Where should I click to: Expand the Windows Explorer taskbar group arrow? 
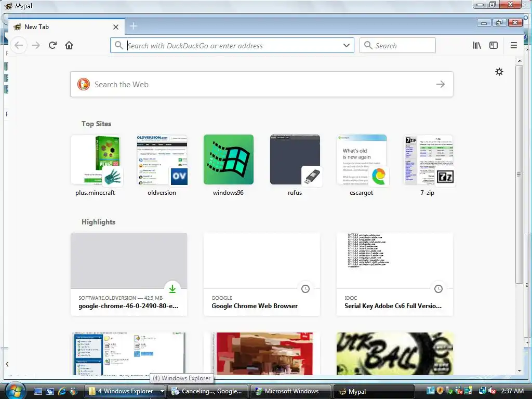coord(162,391)
